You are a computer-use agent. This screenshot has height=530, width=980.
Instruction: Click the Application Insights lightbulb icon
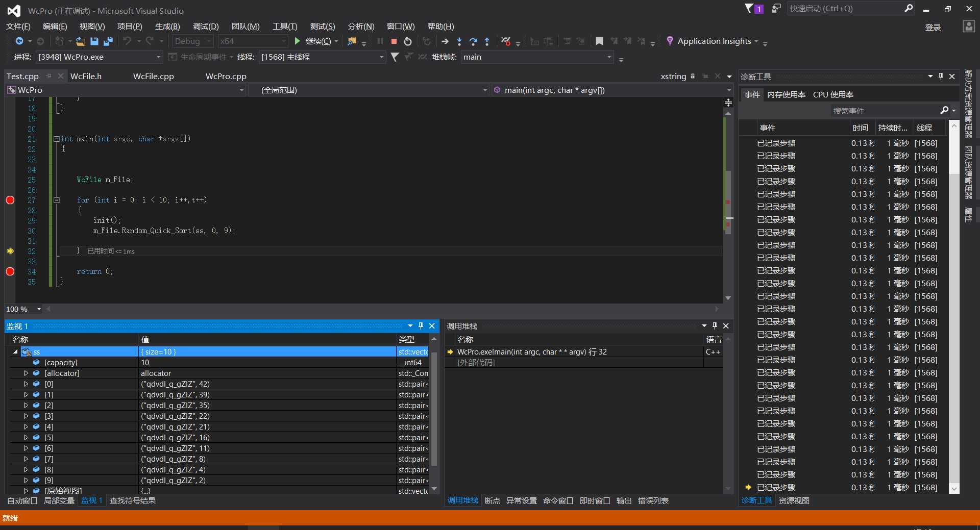coord(670,41)
